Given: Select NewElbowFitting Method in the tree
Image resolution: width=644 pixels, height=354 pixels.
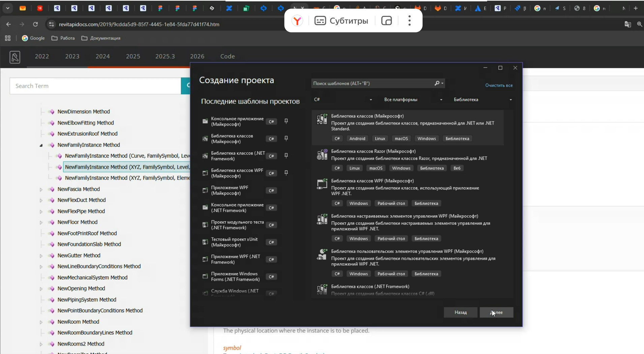Looking at the screenshot, I should pos(86,123).
